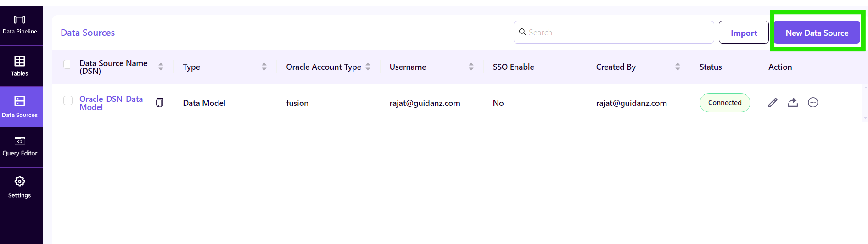The image size is (868, 244).
Task: Open the Data Pipeline sidebar item
Action: (20, 25)
